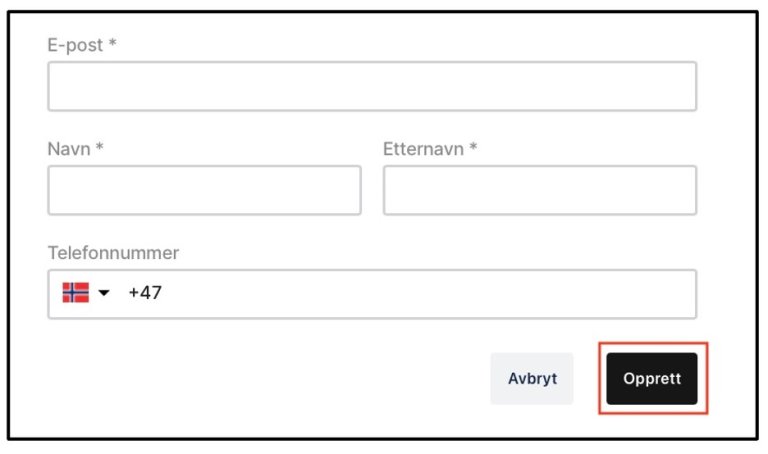Click the Telefonnummer label

click(x=113, y=253)
